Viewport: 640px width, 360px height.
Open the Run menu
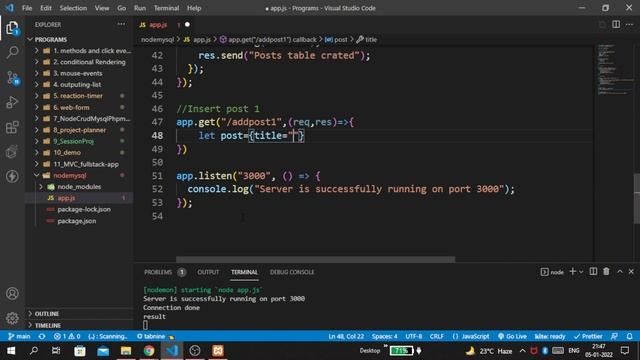[140, 8]
